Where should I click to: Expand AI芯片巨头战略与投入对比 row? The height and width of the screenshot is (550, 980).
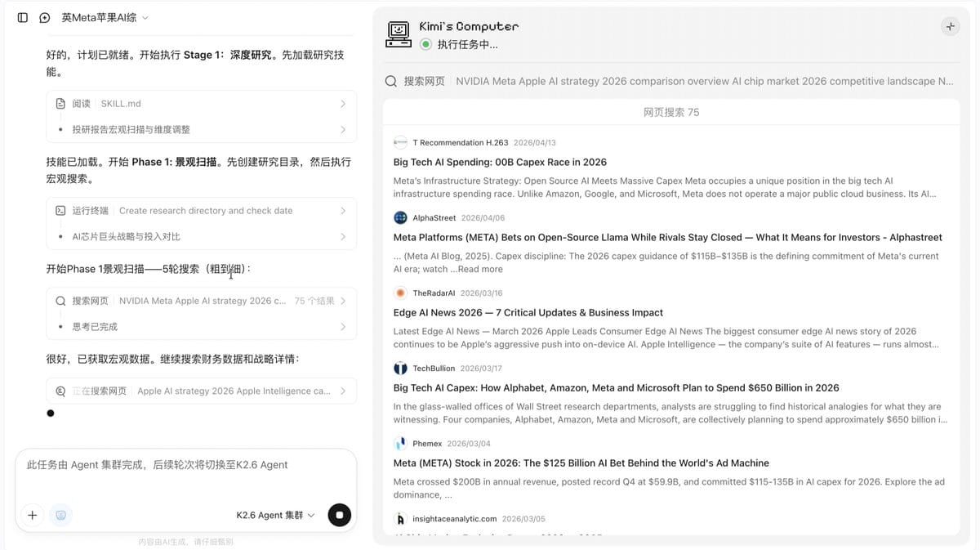(x=201, y=236)
